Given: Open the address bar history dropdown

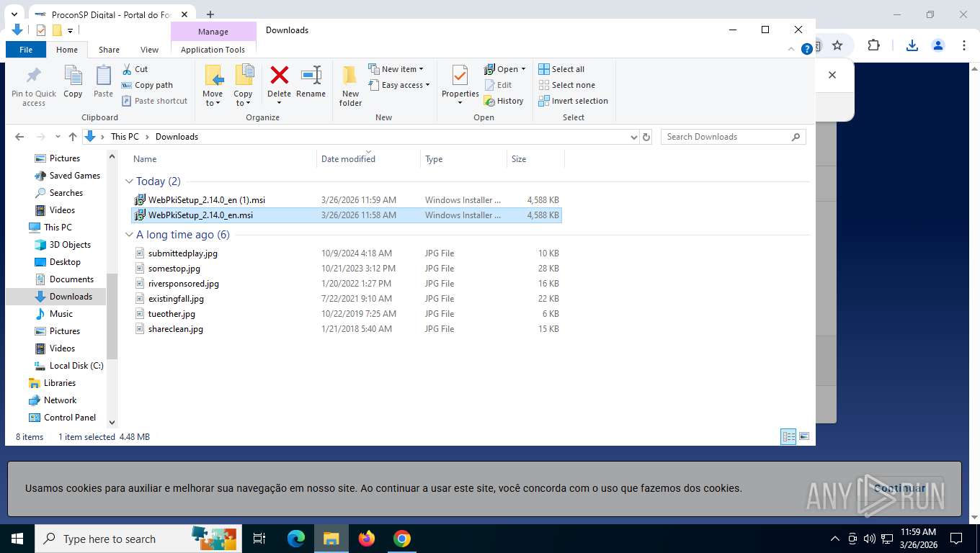Looking at the screenshot, I should coord(634,137).
